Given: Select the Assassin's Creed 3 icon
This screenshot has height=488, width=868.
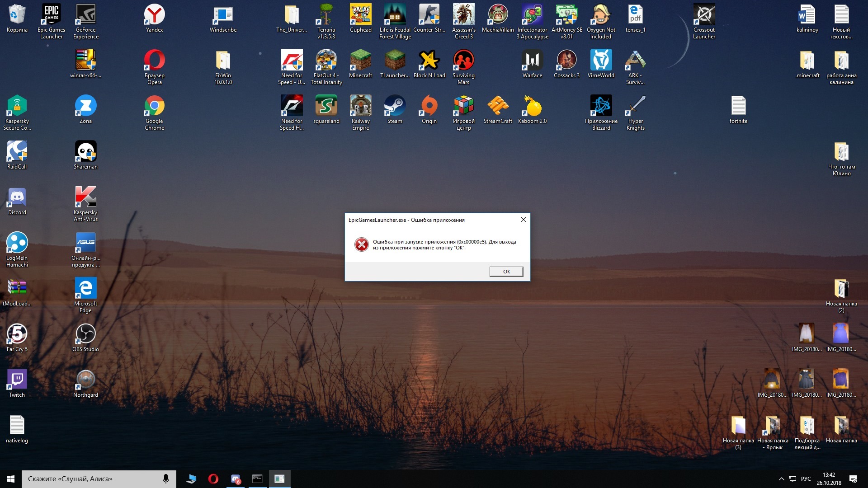Looking at the screenshot, I should tap(464, 21).
